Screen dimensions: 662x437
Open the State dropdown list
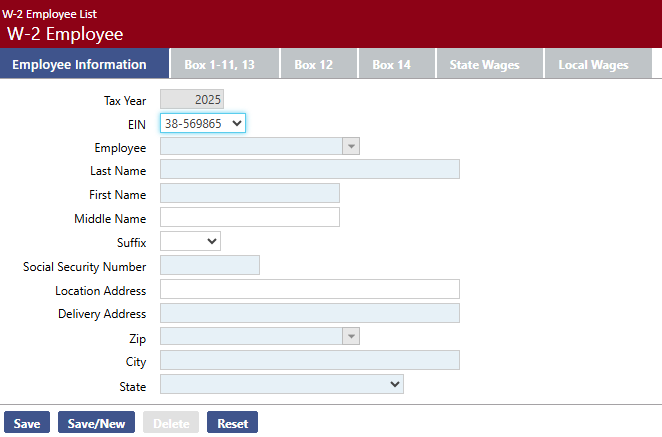pyautogui.click(x=281, y=385)
